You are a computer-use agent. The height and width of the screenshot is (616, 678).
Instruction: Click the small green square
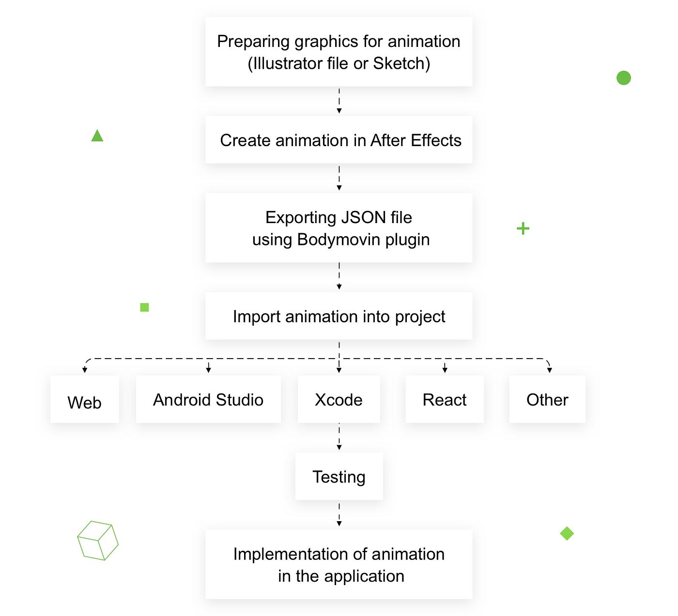click(144, 307)
